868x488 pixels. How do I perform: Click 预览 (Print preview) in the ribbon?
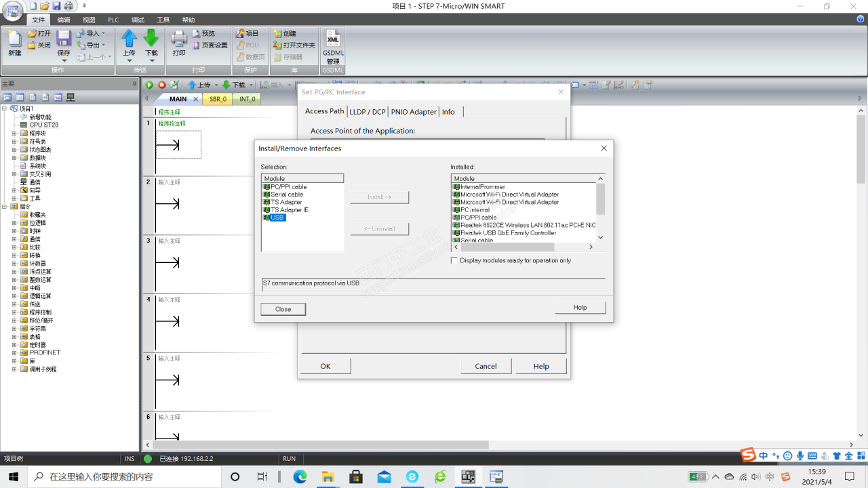(x=203, y=33)
